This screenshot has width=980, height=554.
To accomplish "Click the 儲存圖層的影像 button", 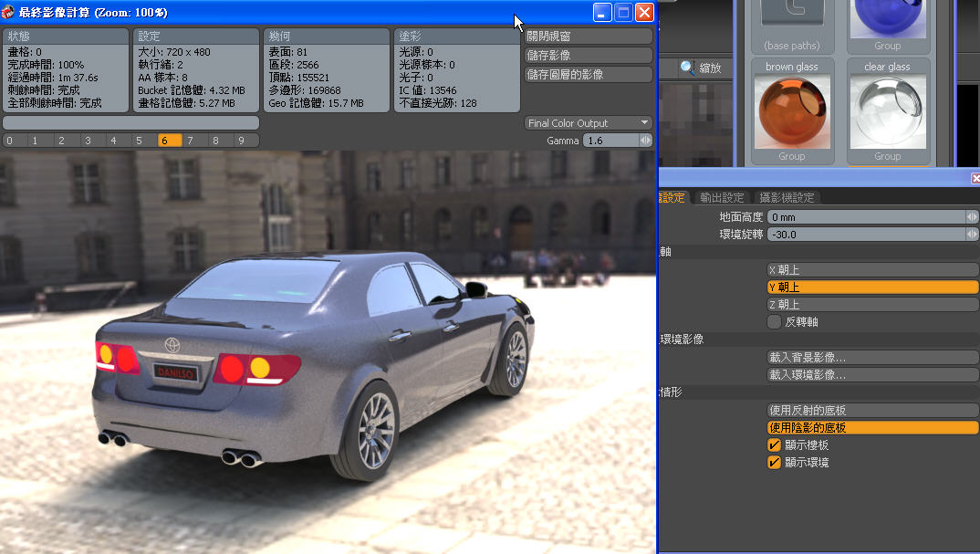I will tap(589, 75).
